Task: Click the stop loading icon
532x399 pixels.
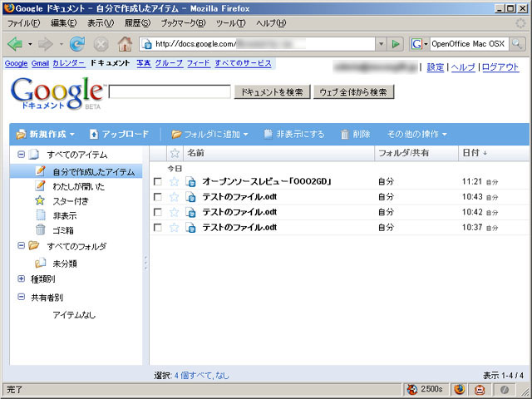Action: 101,44
